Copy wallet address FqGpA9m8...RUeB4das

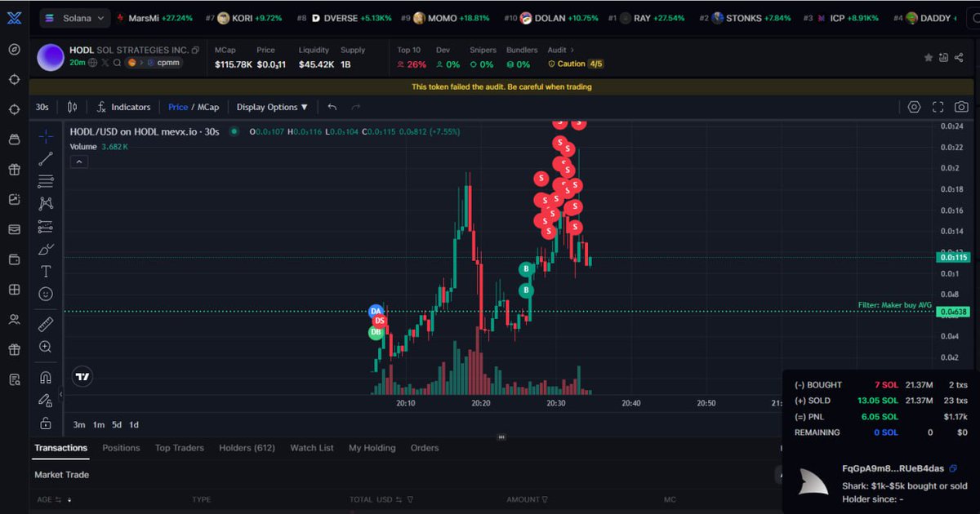[x=953, y=468]
